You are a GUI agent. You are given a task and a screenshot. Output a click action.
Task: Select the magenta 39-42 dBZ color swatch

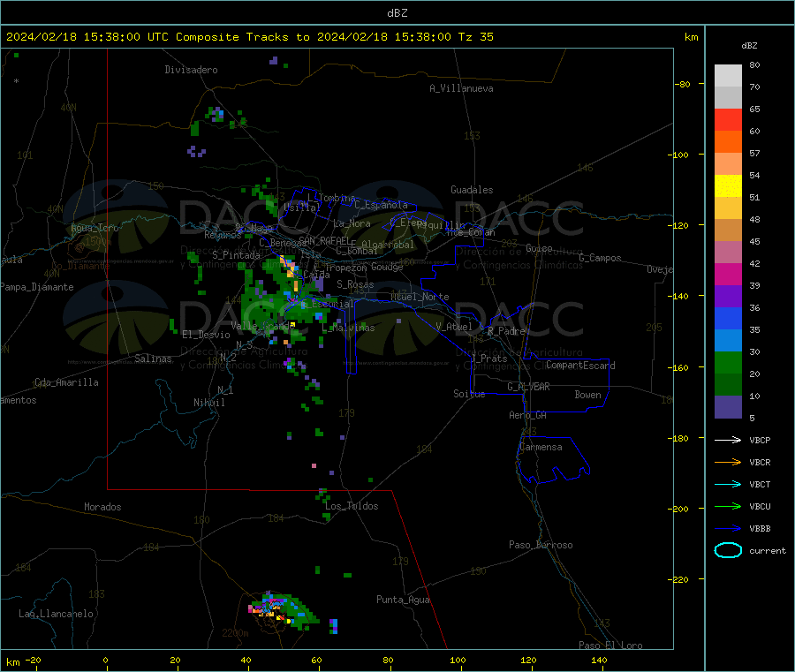point(728,274)
